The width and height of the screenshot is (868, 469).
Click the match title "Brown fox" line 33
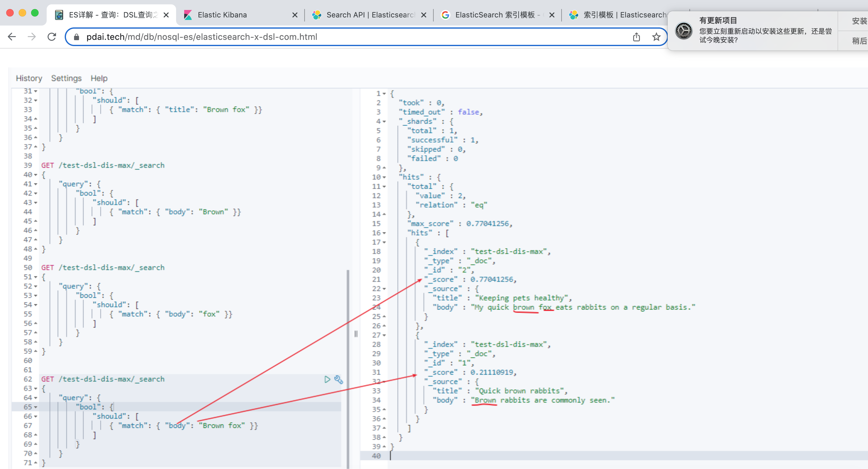pyautogui.click(x=186, y=110)
